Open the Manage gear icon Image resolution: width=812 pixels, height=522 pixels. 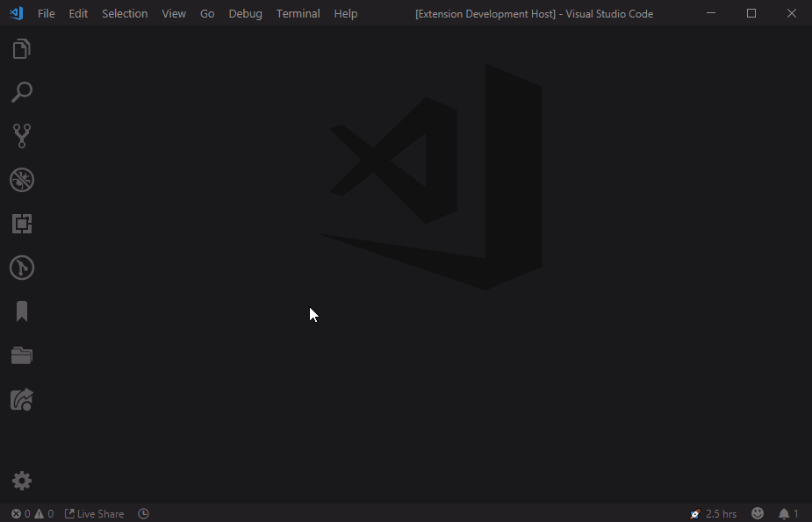(22, 481)
